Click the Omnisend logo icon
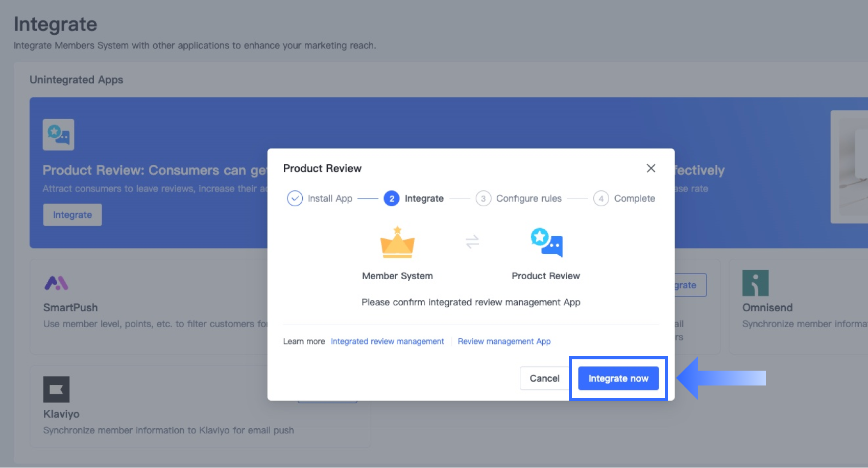868x468 pixels. (755, 283)
